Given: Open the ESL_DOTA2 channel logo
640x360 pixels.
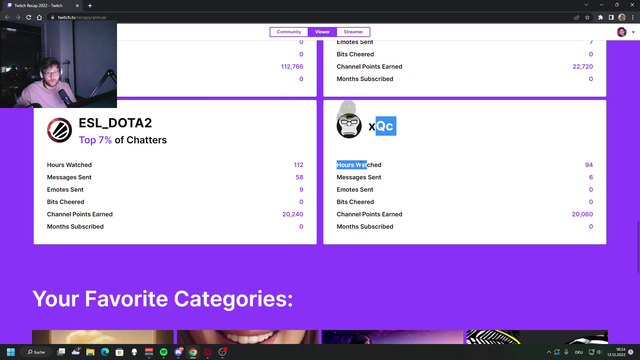Looking at the screenshot, I should pyautogui.click(x=59, y=130).
